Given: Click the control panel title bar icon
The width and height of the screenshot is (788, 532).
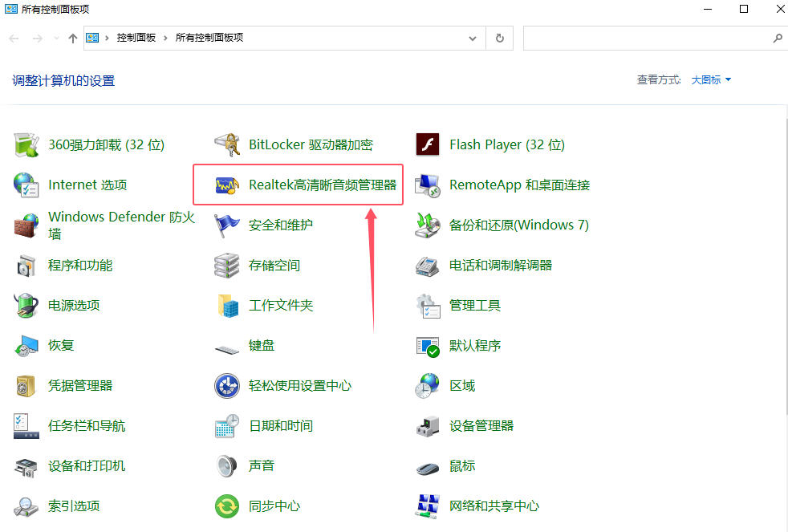Looking at the screenshot, I should 11,9.
